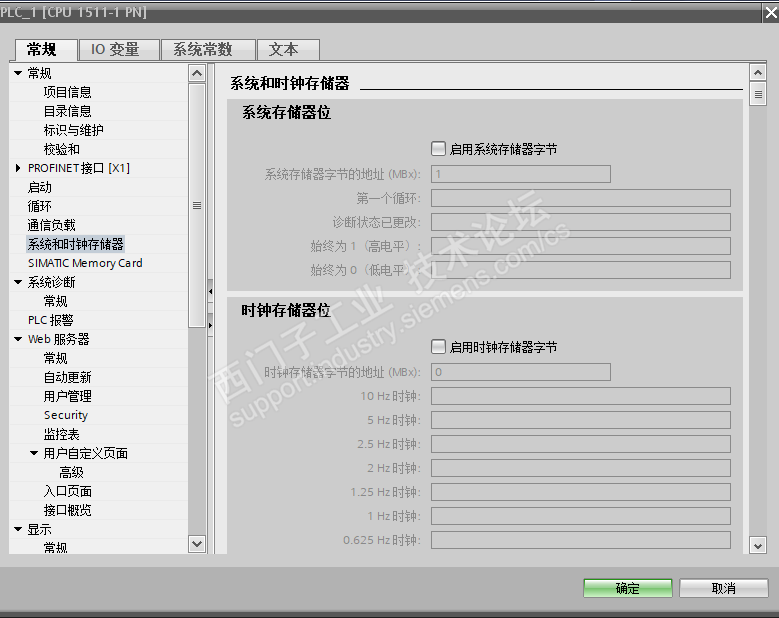Collapse navigation pane with left splitter arrow

point(211,292)
